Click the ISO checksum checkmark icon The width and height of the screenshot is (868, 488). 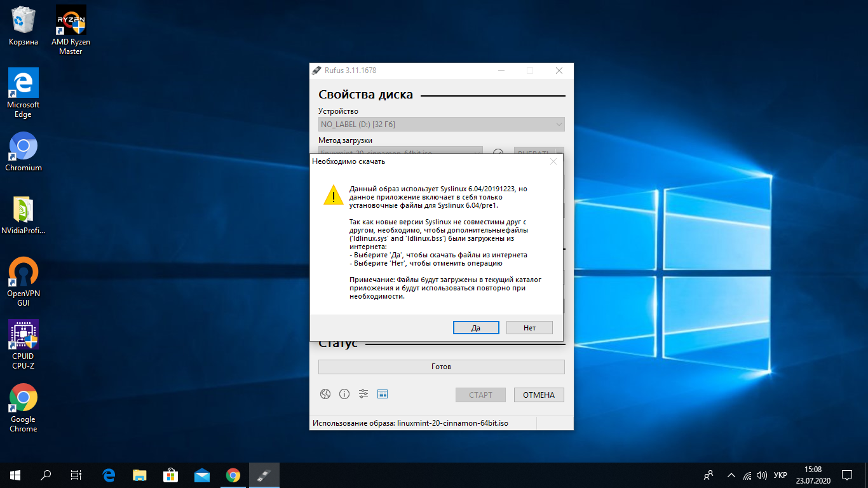click(x=498, y=152)
